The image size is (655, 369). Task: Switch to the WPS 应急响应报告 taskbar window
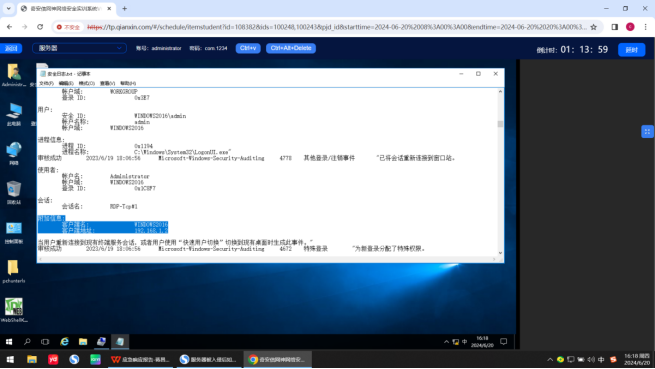(140, 359)
